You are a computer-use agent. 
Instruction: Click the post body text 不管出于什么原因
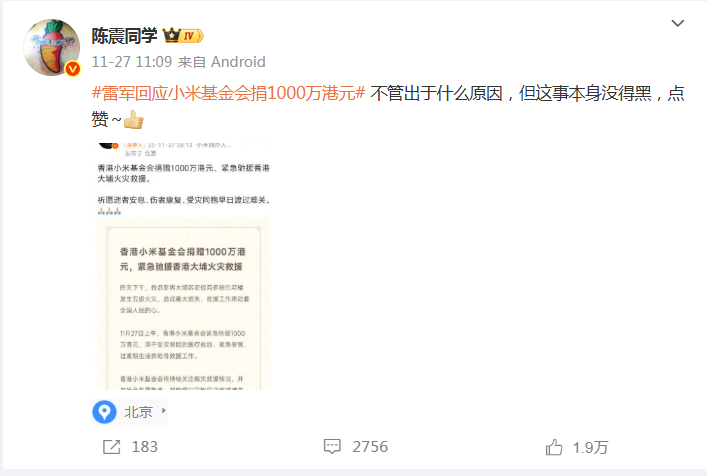tap(436, 93)
